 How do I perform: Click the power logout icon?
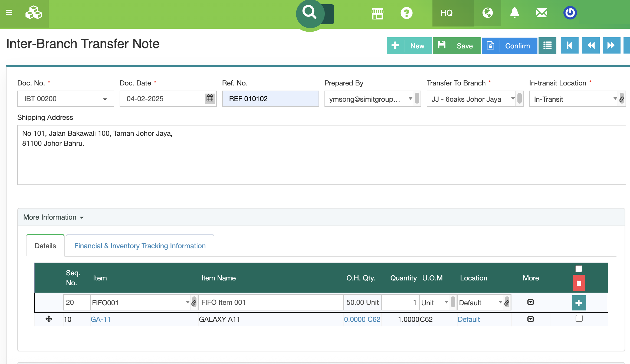570,13
